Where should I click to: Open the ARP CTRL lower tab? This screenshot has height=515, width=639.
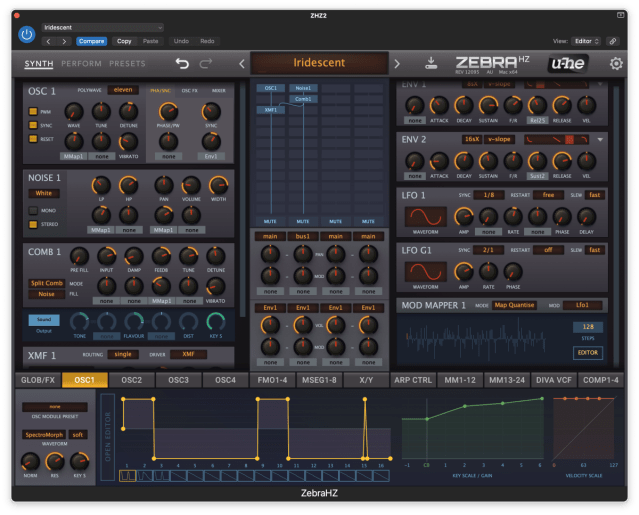[x=413, y=380]
